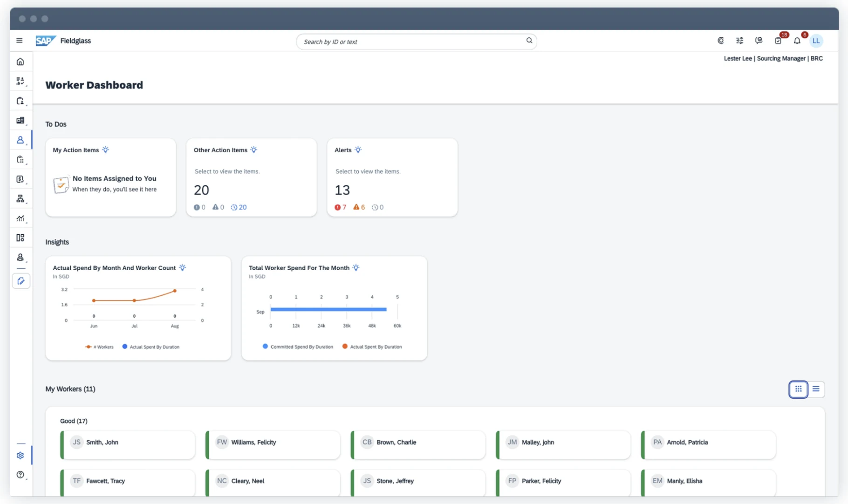
Task: Click the lightbulb beside My Action Items
Action: tap(106, 150)
